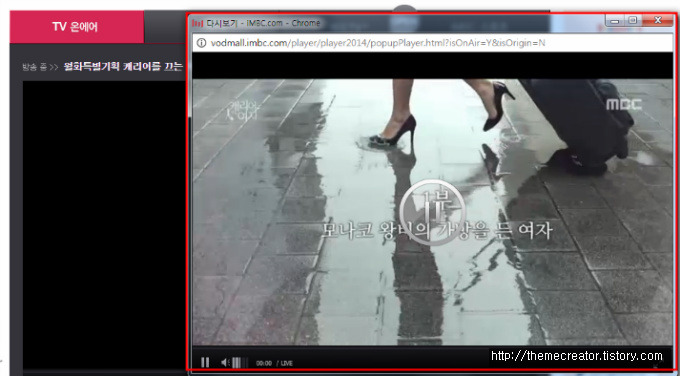The height and width of the screenshot is (376, 680).
Task: Open site information icon in address bar
Action: (201, 43)
